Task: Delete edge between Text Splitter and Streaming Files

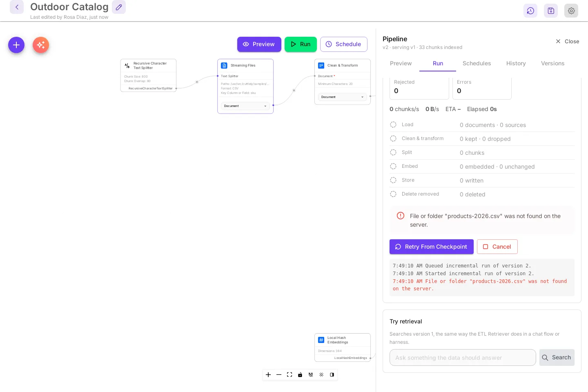Action: tap(197, 82)
